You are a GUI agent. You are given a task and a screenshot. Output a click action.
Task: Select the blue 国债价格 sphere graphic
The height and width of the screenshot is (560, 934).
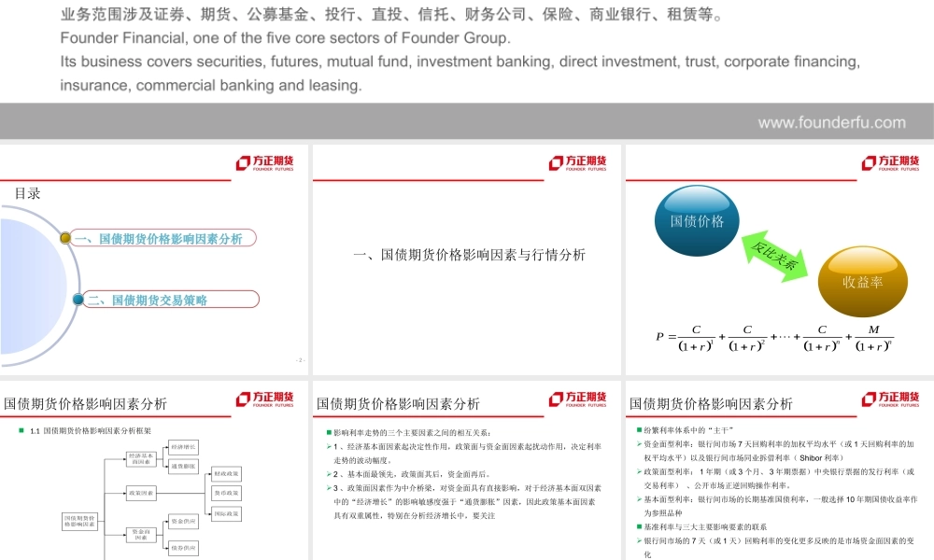point(696,219)
